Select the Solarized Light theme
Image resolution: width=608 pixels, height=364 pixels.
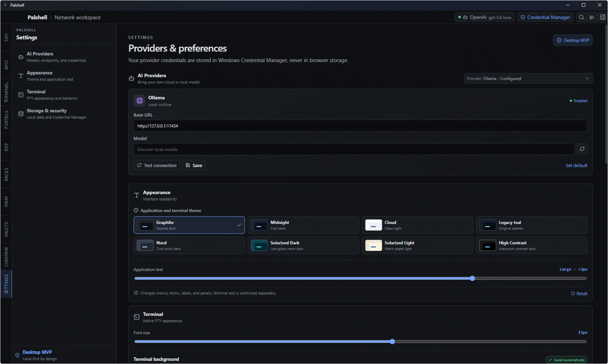(418, 245)
